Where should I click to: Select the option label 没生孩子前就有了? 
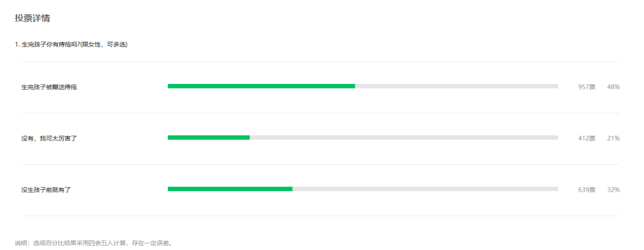click(x=46, y=190)
